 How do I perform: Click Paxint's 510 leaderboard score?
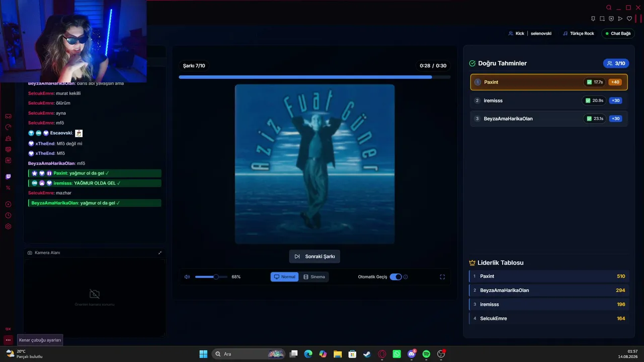pyautogui.click(x=621, y=276)
